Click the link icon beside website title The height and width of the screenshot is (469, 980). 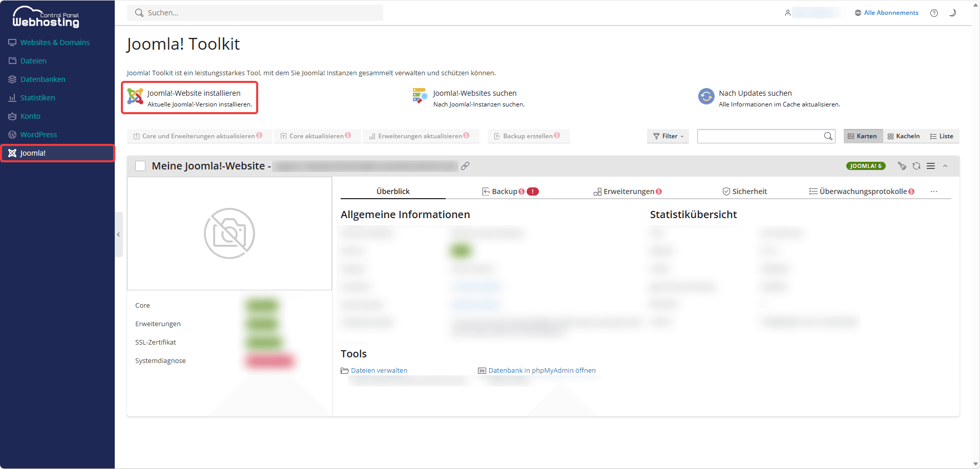point(465,166)
